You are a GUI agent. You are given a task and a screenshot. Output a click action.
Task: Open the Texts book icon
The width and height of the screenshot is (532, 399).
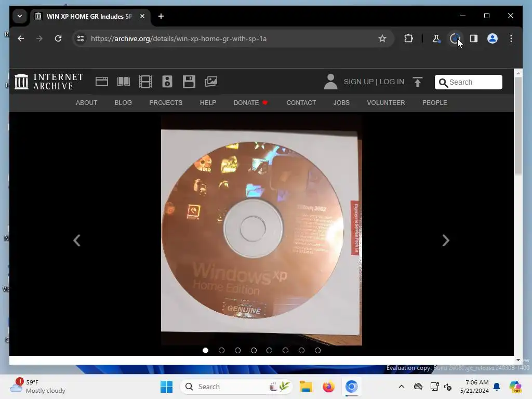point(124,82)
